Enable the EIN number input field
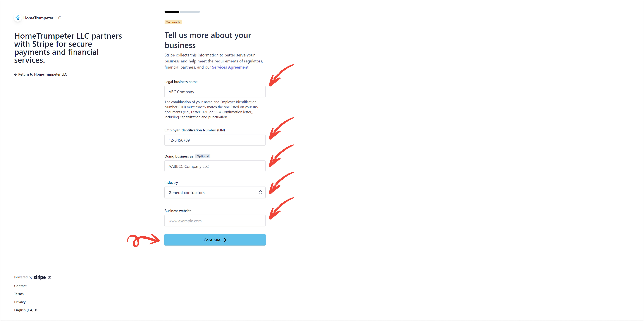Image resolution: width=644 pixels, height=321 pixels. [x=215, y=140]
